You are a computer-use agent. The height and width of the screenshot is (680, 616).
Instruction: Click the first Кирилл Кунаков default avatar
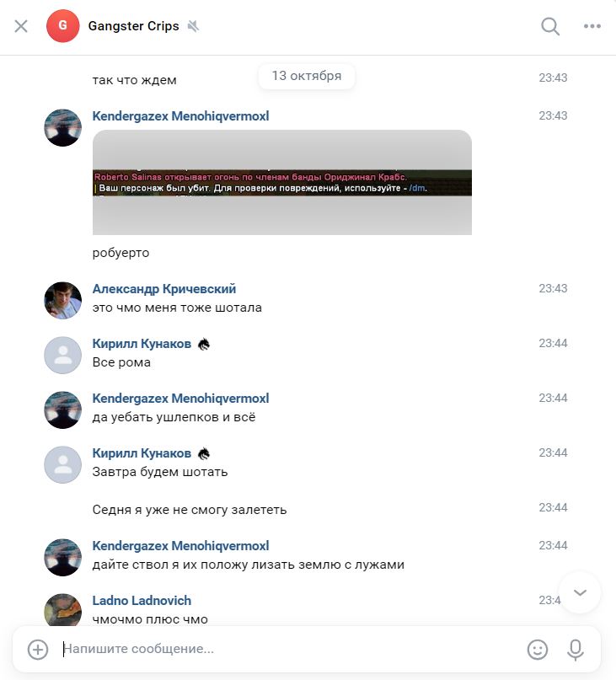click(x=63, y=356)
